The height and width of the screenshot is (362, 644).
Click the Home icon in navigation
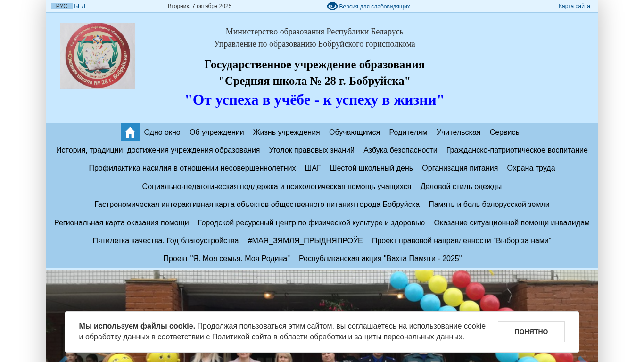(130, 132)
